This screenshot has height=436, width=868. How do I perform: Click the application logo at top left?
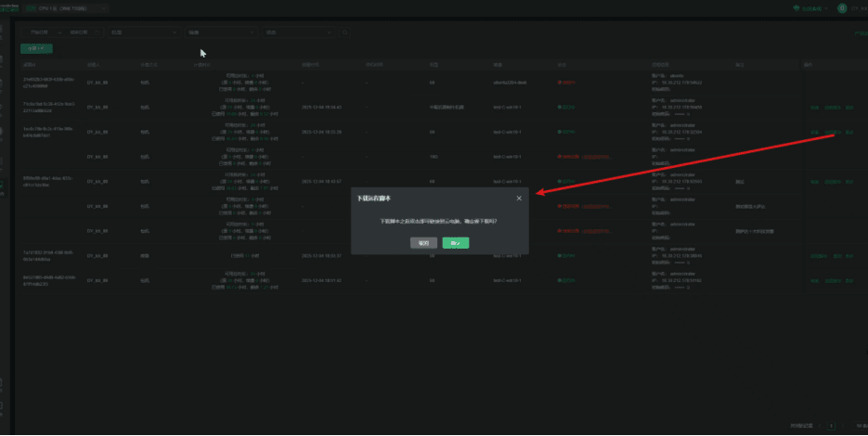tap(9, 7)
